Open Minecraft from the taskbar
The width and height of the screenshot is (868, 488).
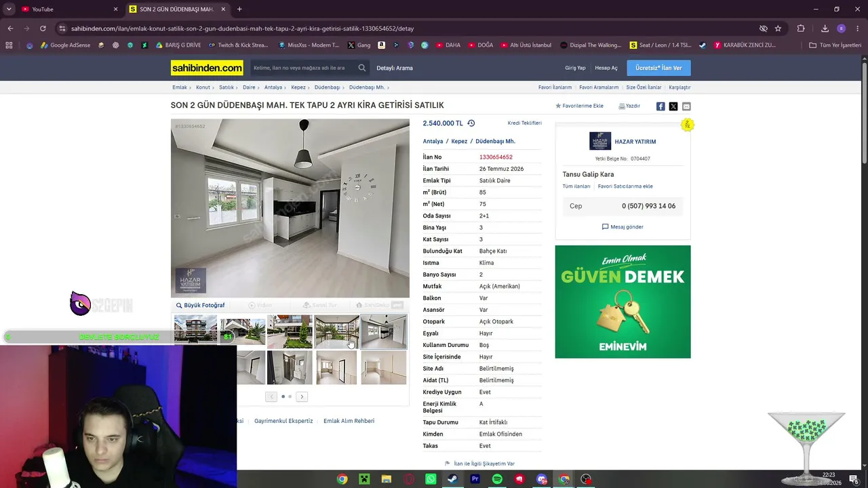pyautogui.click(x=364, y=479)
